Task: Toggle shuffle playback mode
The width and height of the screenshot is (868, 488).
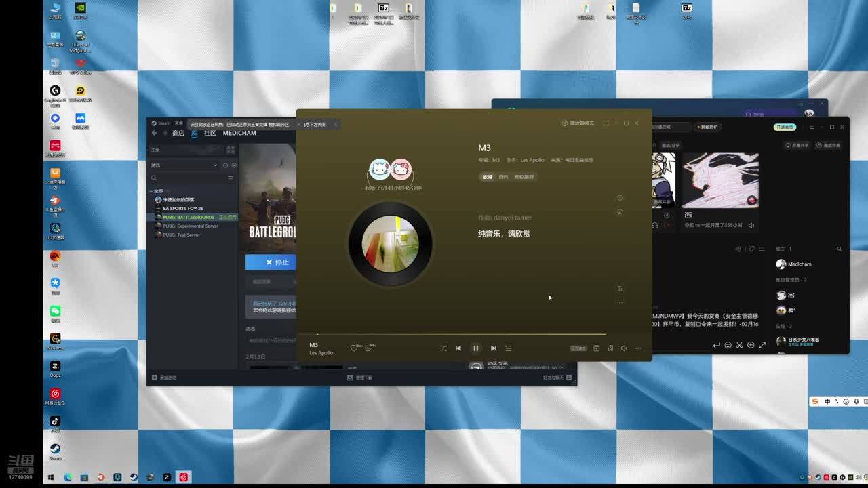Action: click(x=443, y=348)
